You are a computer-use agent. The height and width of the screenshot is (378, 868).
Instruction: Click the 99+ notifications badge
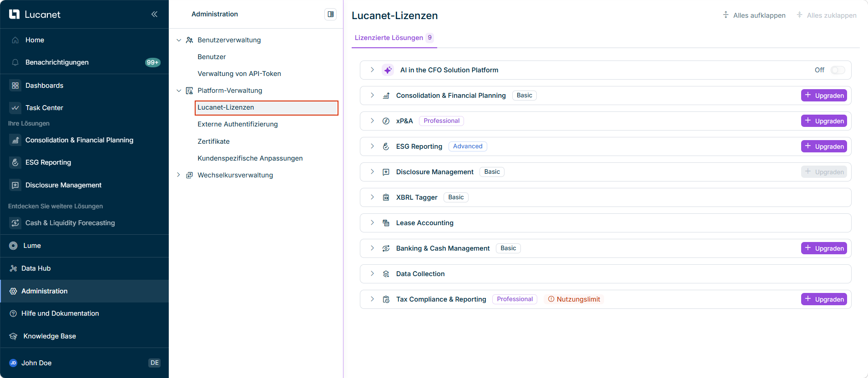pyautogui.click(x=153, y=62)
